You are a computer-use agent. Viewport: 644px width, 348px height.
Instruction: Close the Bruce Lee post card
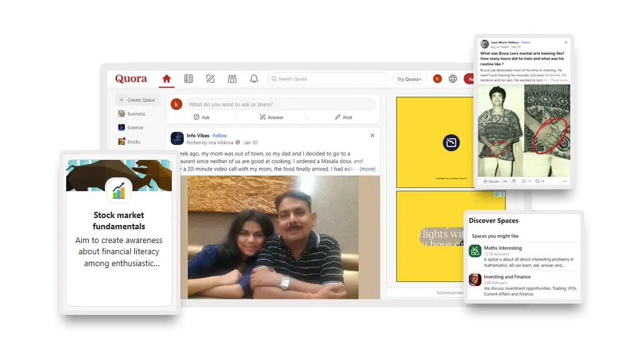pos(566,42)
